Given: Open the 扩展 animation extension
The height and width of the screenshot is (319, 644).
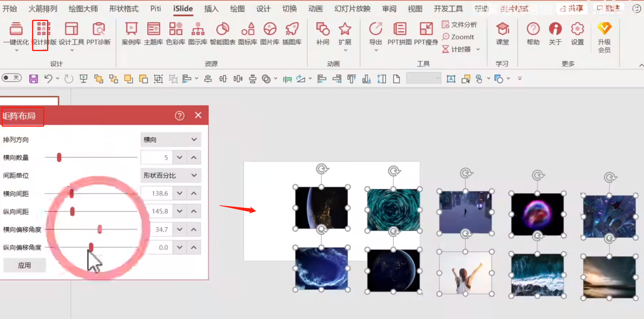Looking at the screenshot, I should (x=345, y=36).
